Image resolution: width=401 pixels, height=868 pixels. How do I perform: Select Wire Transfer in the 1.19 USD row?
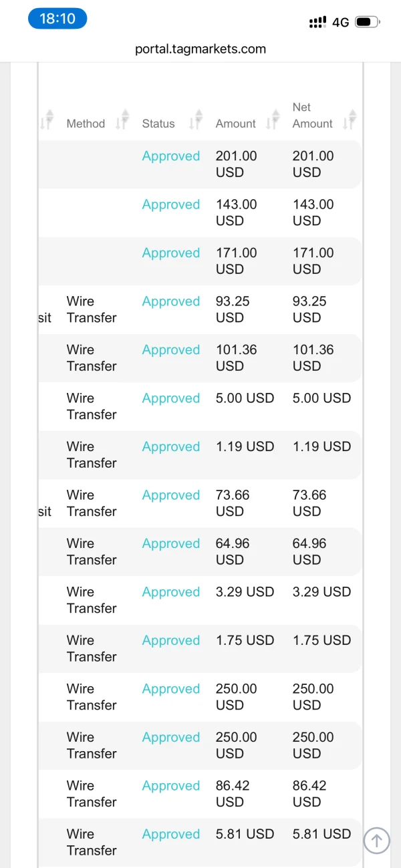coord(92,454)
